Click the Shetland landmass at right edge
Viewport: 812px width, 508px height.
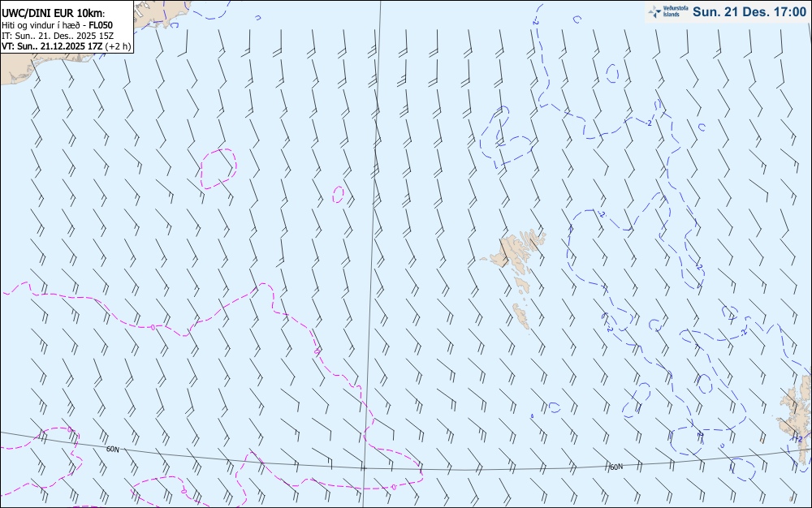[797, 419]
